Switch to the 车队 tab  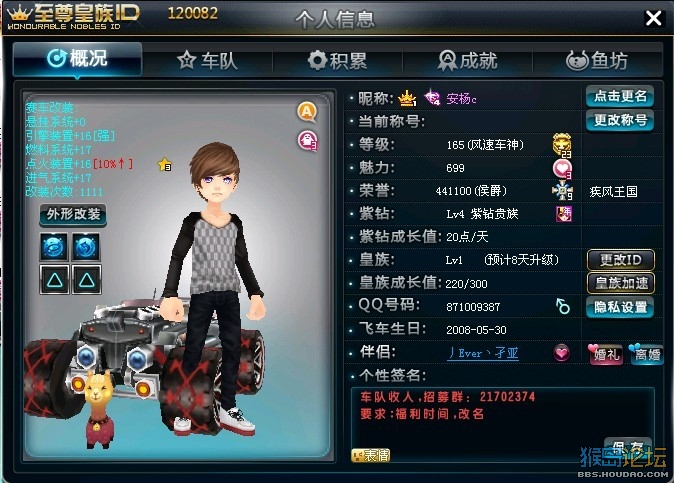(x=208, y=60)
